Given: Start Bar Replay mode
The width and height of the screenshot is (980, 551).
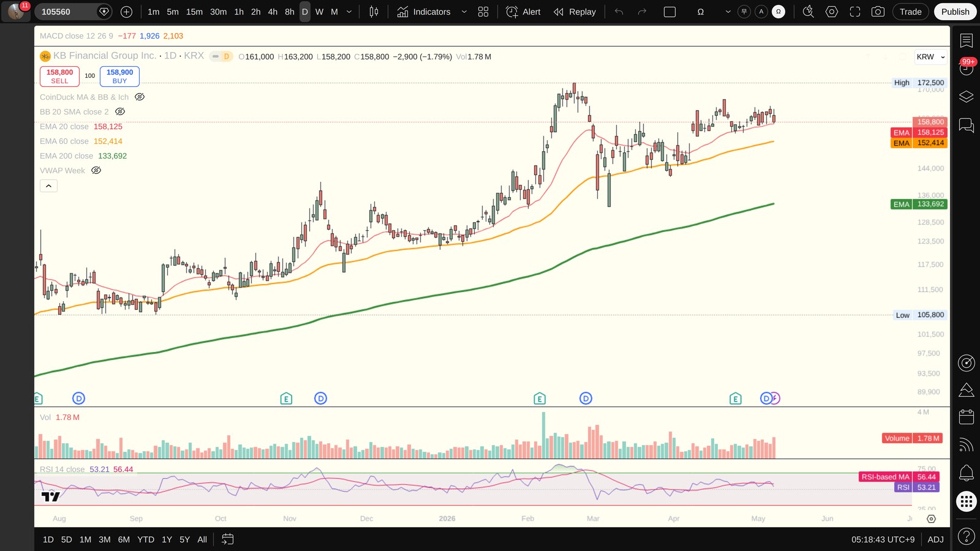Looking at the screenshot, I should (x=575, y=12).
